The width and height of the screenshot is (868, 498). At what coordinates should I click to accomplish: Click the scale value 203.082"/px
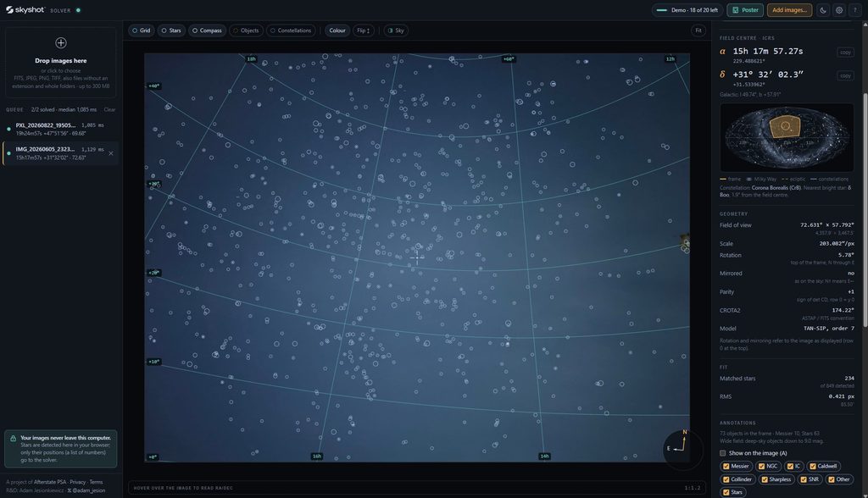pyautogui.click(x=837, y=243)
